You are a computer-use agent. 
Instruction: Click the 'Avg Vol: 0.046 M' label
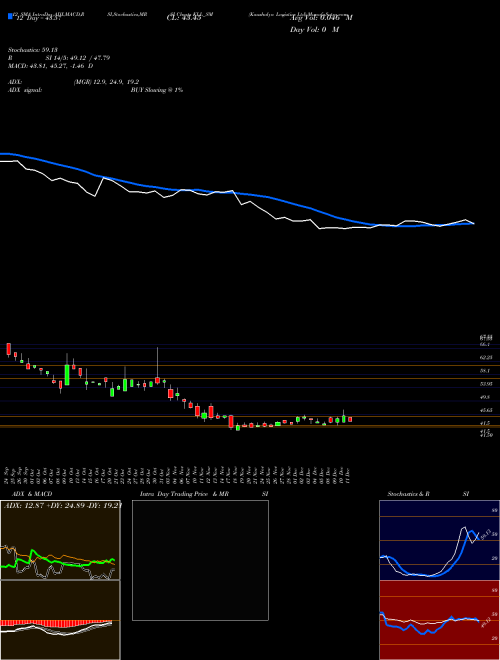click(x=321, y=18)
